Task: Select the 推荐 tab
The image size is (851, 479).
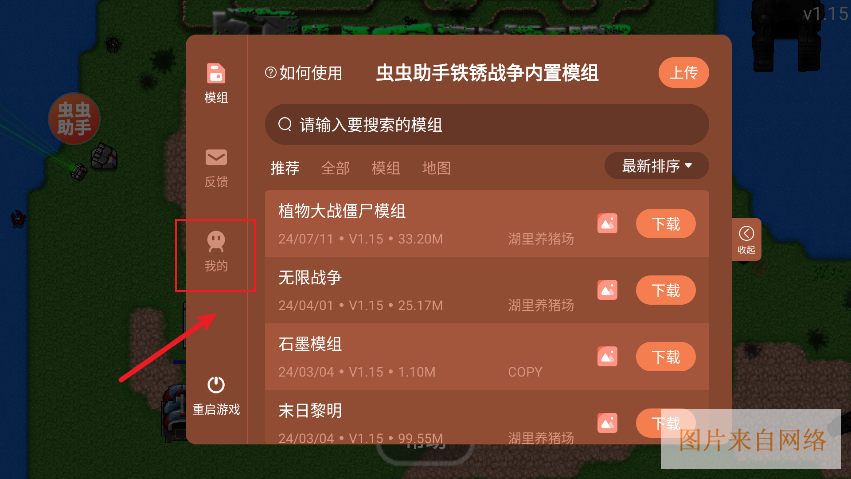Action: 285,168
